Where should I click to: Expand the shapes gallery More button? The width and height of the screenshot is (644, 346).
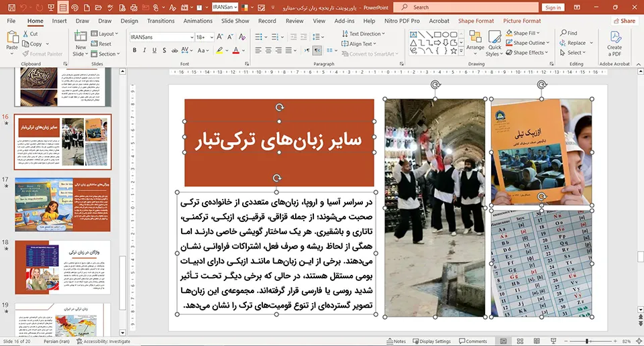[x=462, y=52]
